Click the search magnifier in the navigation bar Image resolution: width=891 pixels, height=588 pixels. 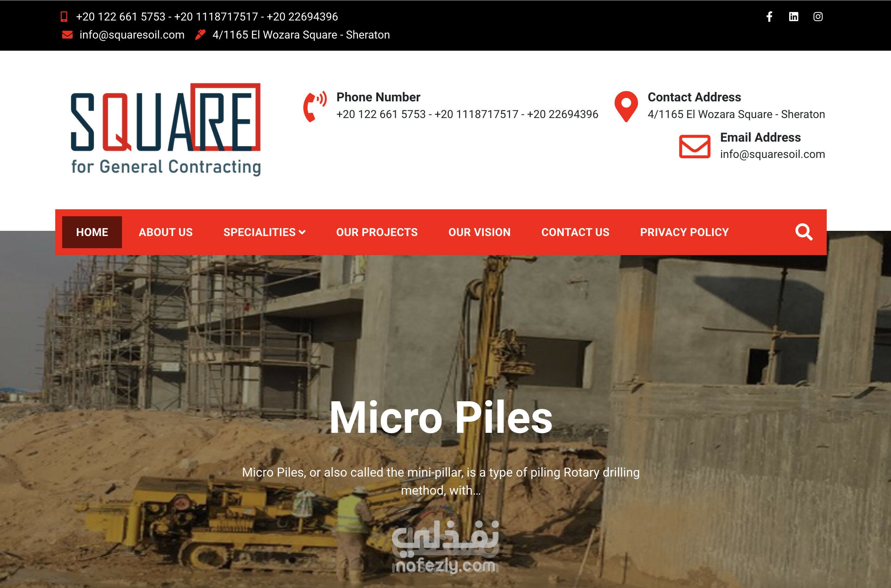(x=804, y=232)
